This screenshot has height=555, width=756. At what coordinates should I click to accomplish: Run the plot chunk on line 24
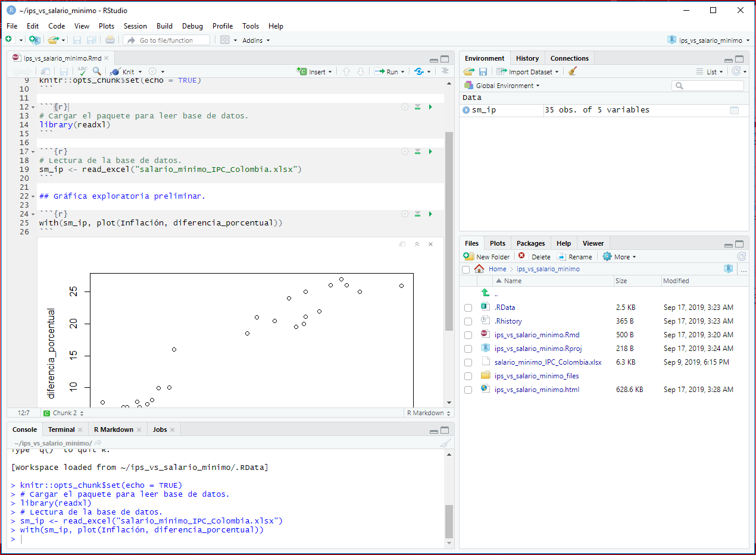(430, 214)
